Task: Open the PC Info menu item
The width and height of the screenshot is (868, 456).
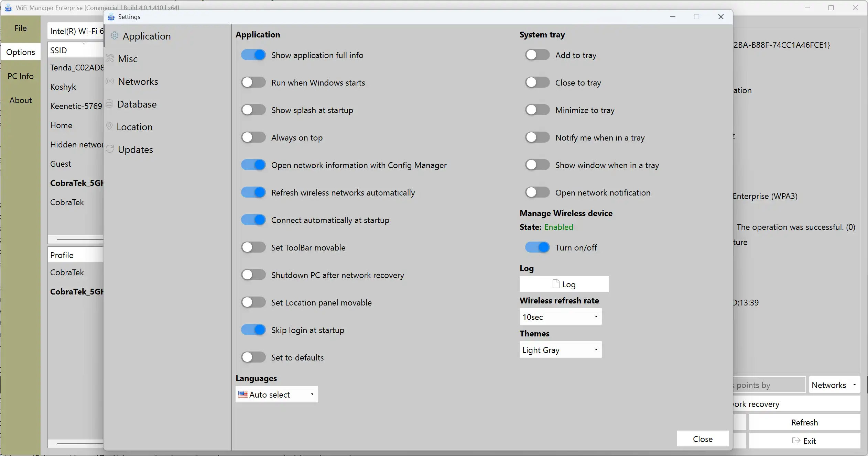Action: pos(21,76)
